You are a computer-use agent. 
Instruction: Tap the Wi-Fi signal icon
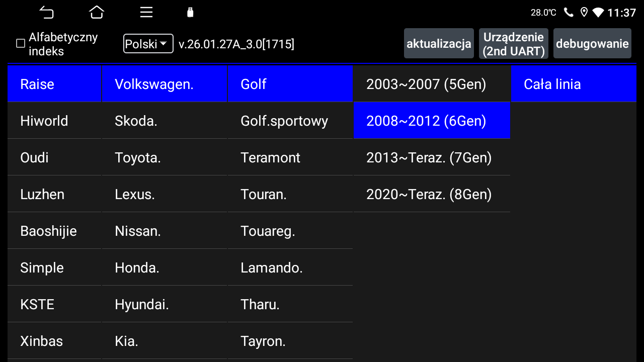[x=598, y=13]
